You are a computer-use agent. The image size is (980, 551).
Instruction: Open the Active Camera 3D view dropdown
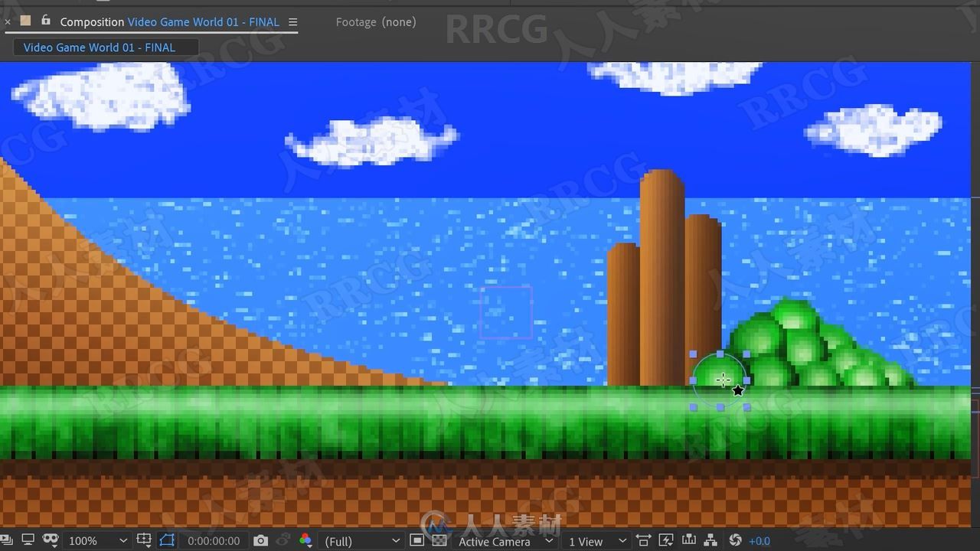[x=505, y=541]
